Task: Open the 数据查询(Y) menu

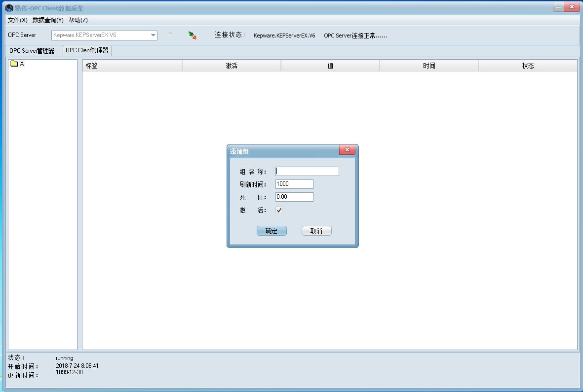Action: [x=48, y=20]
